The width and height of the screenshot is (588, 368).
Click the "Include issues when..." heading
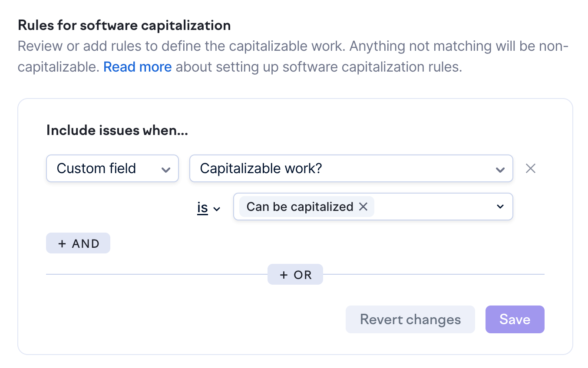[x=117, y=130]
